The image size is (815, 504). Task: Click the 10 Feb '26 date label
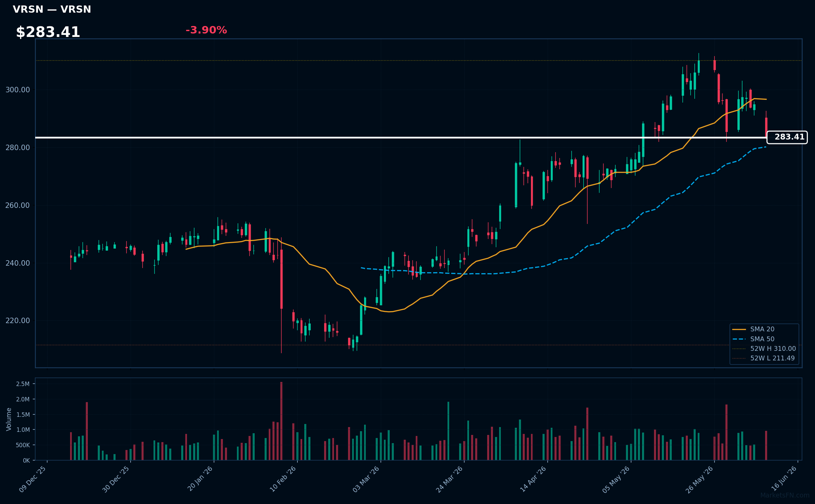coord(283,479)
